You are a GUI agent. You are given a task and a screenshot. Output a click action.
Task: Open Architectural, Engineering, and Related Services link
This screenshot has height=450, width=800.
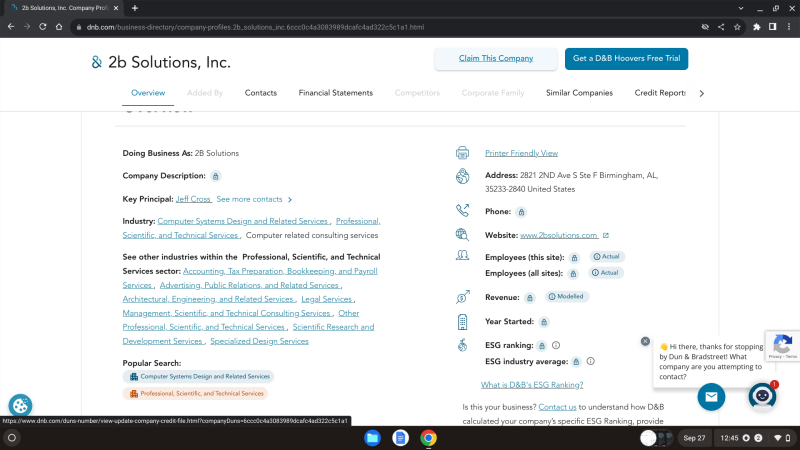[x=208, y=299]
